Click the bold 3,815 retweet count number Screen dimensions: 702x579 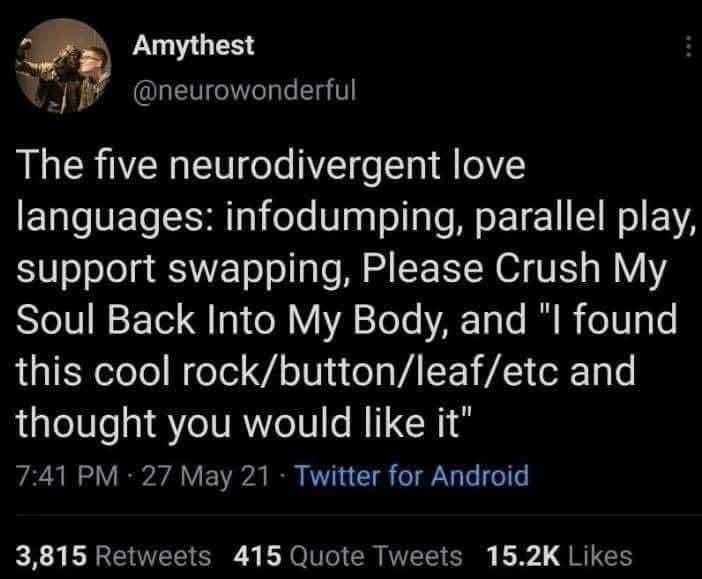(51, 556)
